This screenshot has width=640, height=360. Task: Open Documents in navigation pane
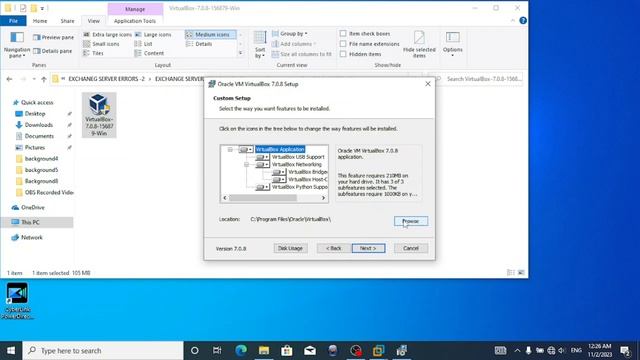click(x=39, y=136)
